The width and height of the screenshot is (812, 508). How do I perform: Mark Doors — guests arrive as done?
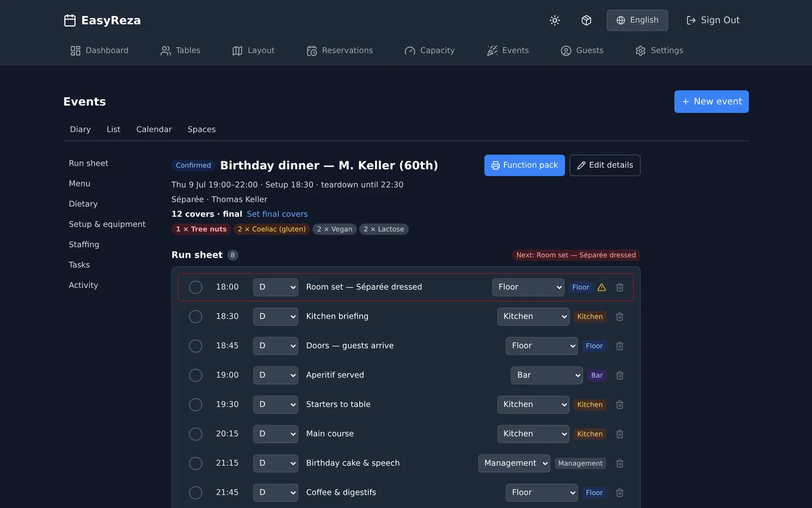[195, 346]
